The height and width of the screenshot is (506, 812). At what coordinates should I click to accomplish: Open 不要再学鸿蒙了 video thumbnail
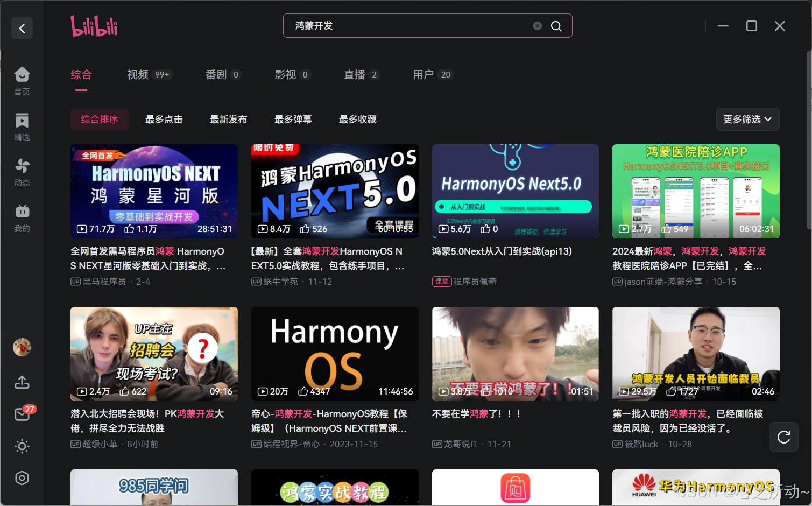coord(516,354)
